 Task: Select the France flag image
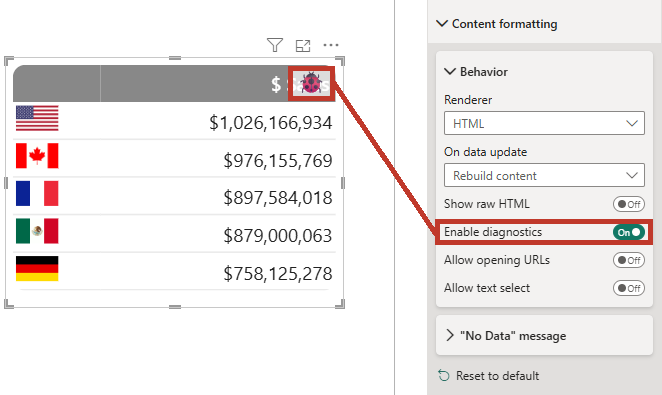pyautogui.click(x=37, y=193)
